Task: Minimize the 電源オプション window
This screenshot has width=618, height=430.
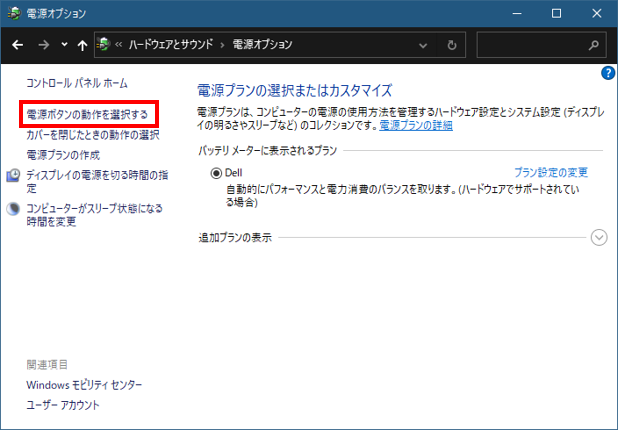Action: [517, 13]
